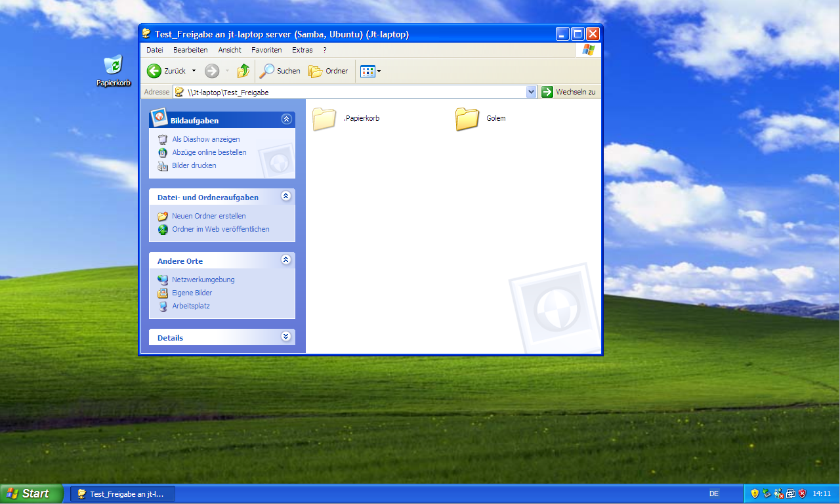Screen dimensions: 840x504
Task: Select the Papierkorb recycle bin on desktop
Action: [x=114, y=71]
